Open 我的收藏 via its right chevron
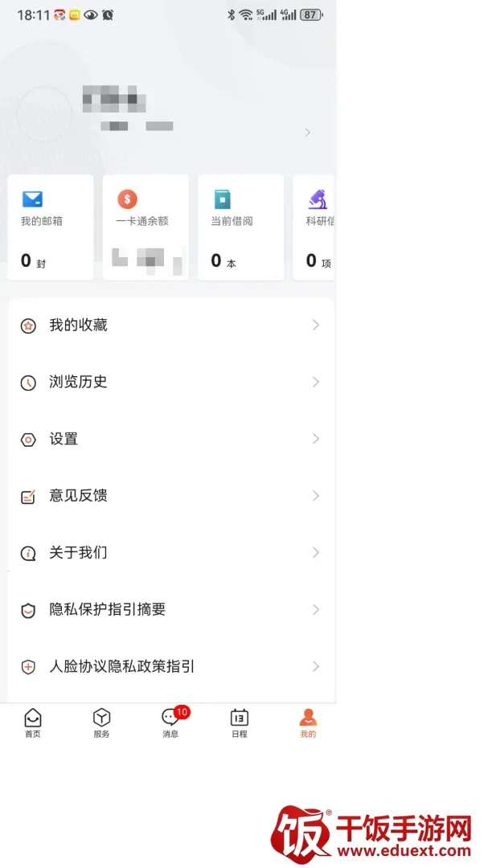 pyautogui.click(x=316, y=325)
